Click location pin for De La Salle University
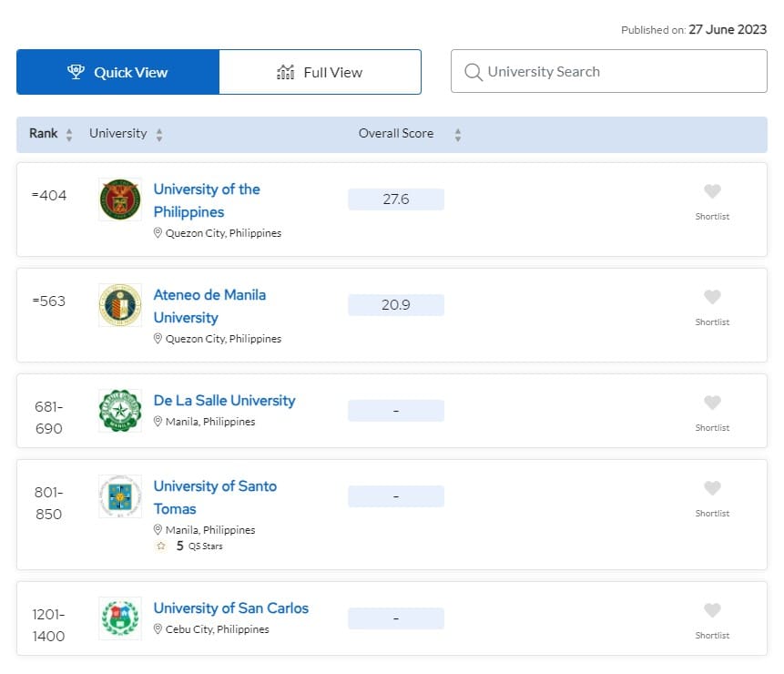 coord(158,422)
